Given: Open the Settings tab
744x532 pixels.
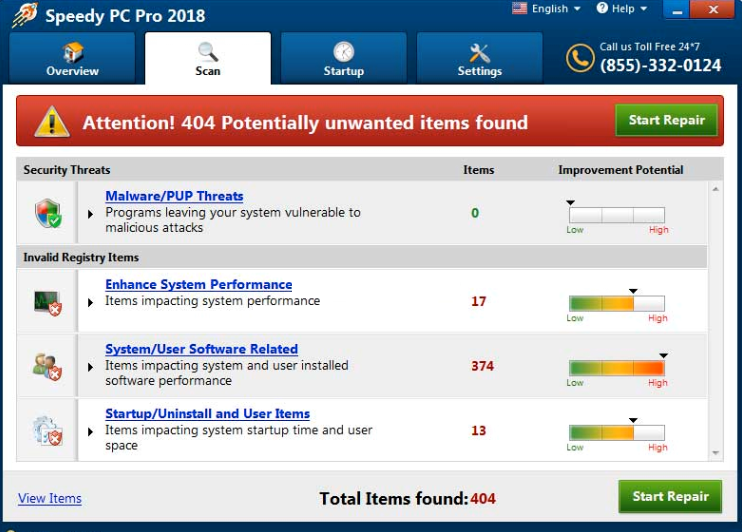Looking at the screenshot, I should pos(479,58).
